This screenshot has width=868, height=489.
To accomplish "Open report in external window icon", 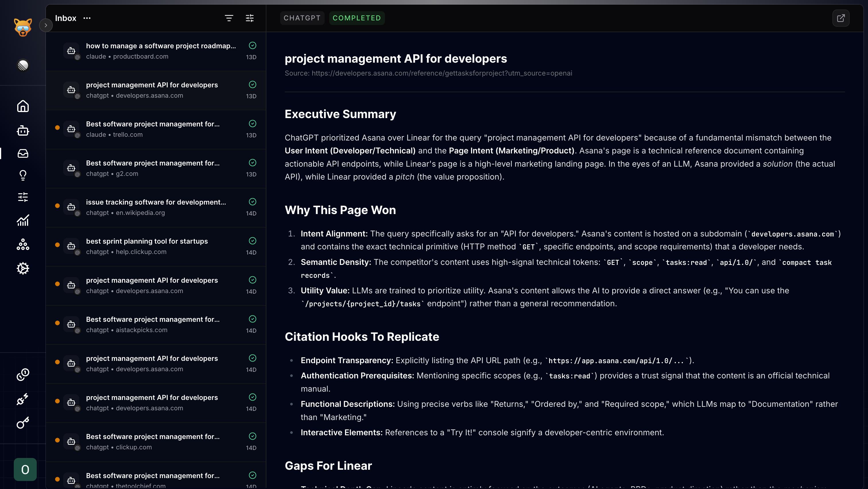I will 841,18.
